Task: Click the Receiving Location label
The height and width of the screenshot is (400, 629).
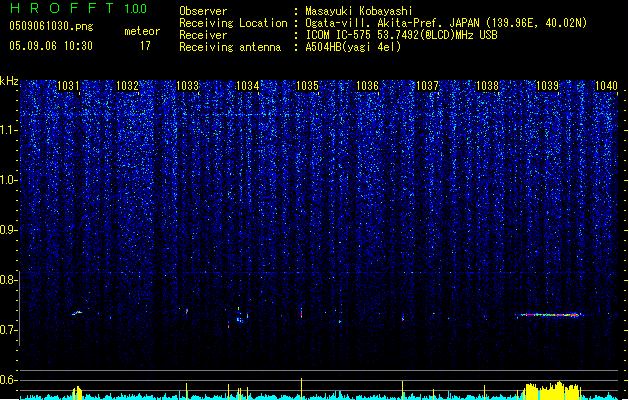Action: pos(233,23)
